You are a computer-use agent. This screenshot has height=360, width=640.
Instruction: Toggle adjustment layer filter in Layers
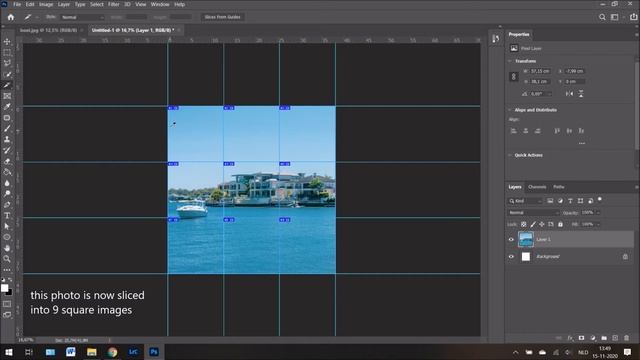[x=560, y=201]
